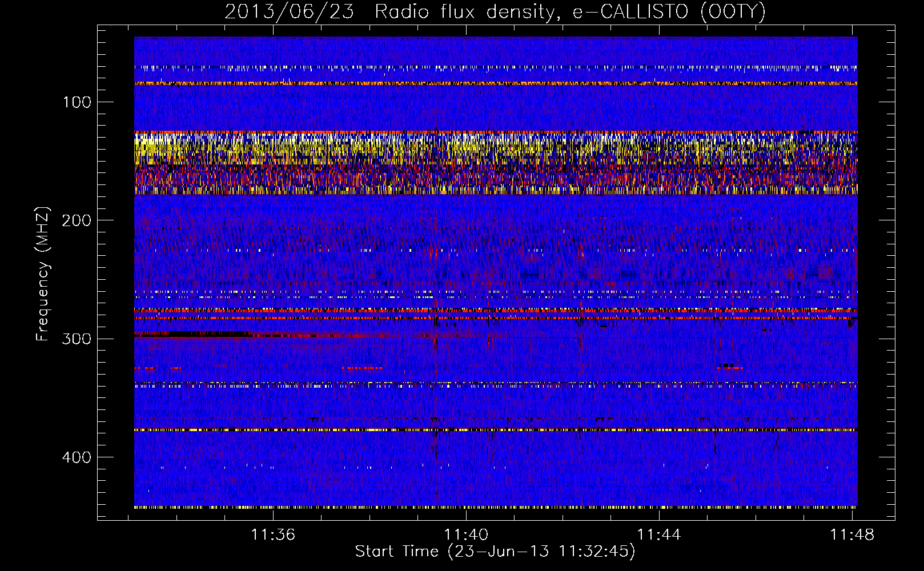This screenshot has height=571, width=924.
Task: Click the 400 frequency tick label
Action: pos(77,457)
